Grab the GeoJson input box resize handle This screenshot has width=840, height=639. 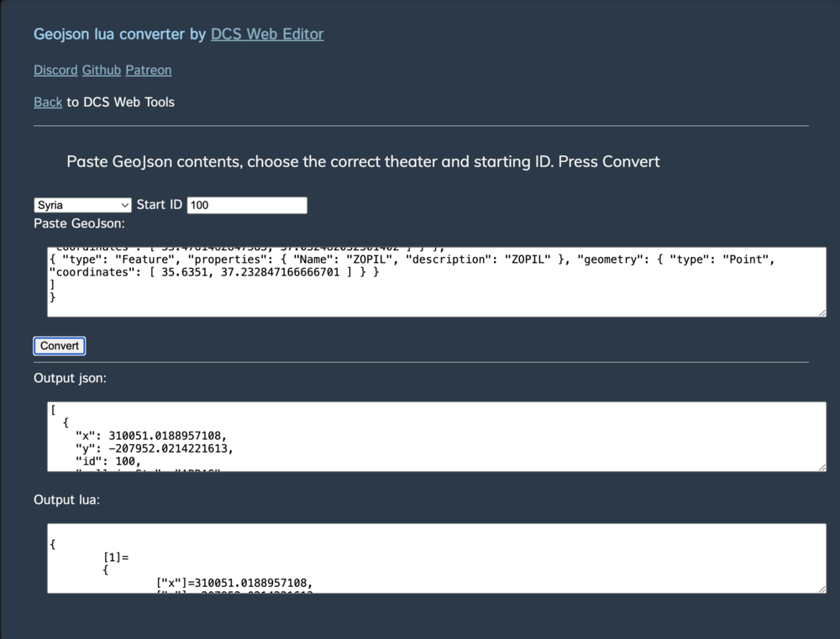point(822,312)
